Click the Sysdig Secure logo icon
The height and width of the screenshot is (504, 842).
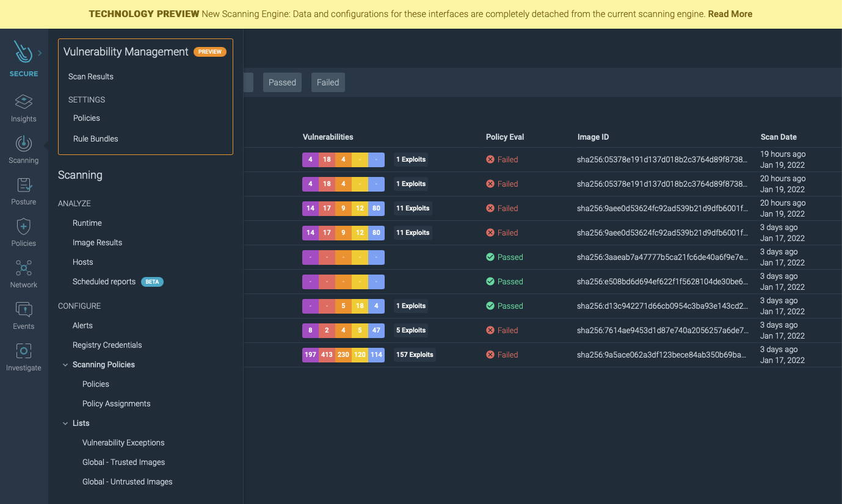(23, 52)
